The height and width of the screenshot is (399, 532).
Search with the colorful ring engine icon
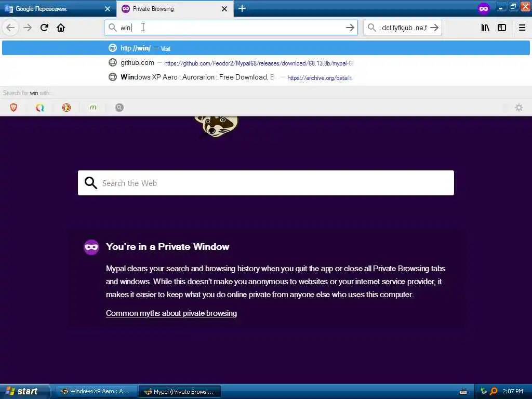(40, 108)
